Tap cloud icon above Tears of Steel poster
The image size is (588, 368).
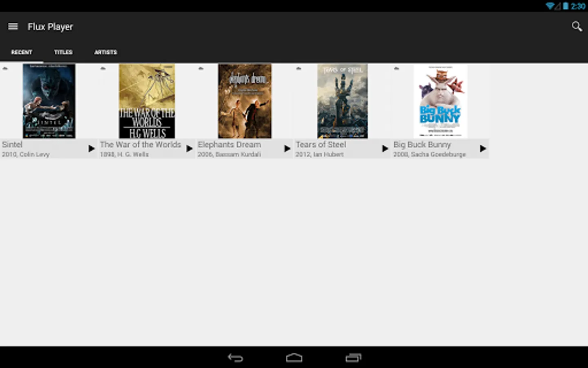point(298,68)
